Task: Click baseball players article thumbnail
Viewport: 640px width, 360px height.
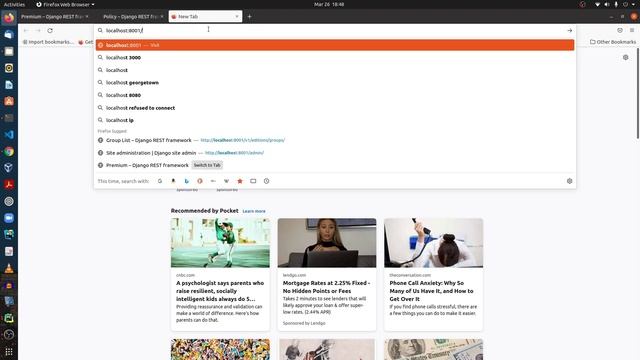Action: [x=220, y=243]
